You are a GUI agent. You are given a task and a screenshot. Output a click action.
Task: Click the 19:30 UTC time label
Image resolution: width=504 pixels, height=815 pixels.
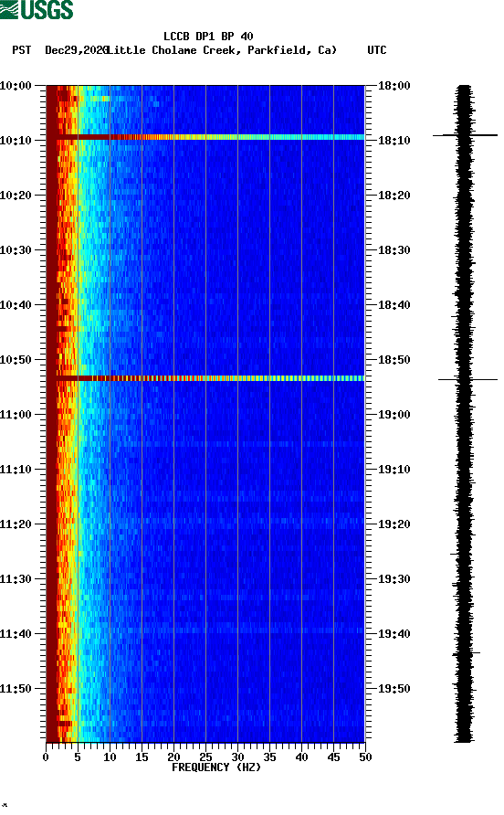click(394, 579)
